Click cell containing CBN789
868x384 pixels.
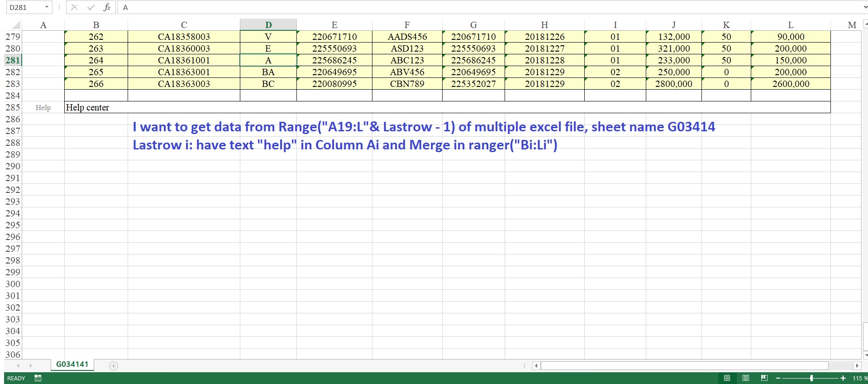click(x=407, y=84)
